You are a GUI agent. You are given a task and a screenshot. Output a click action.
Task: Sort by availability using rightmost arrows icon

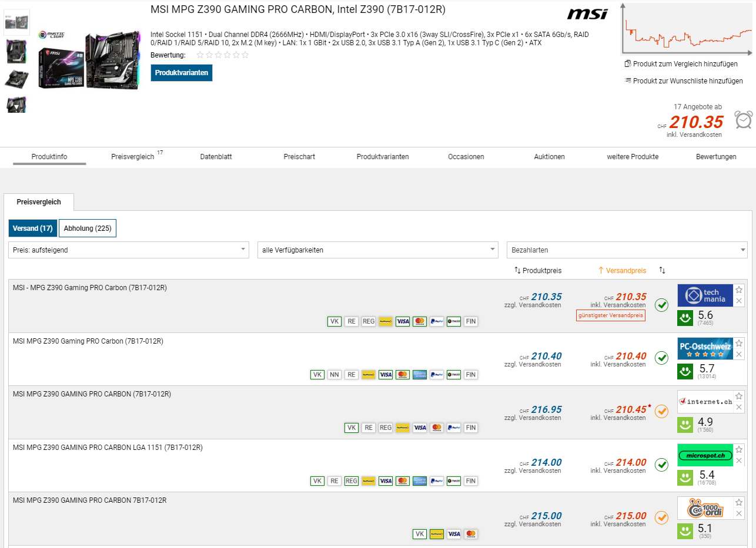pos(662,270)
